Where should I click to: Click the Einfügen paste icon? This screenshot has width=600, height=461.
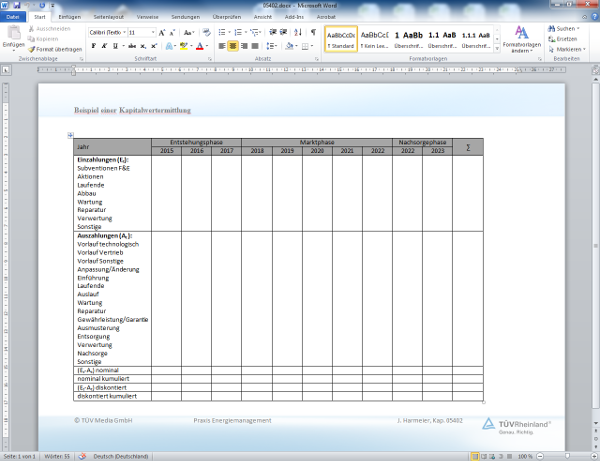(x=13, y=37)
